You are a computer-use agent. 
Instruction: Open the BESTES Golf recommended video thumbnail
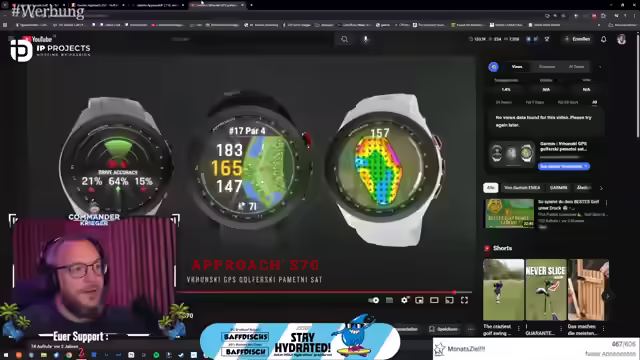pos(509,213)
